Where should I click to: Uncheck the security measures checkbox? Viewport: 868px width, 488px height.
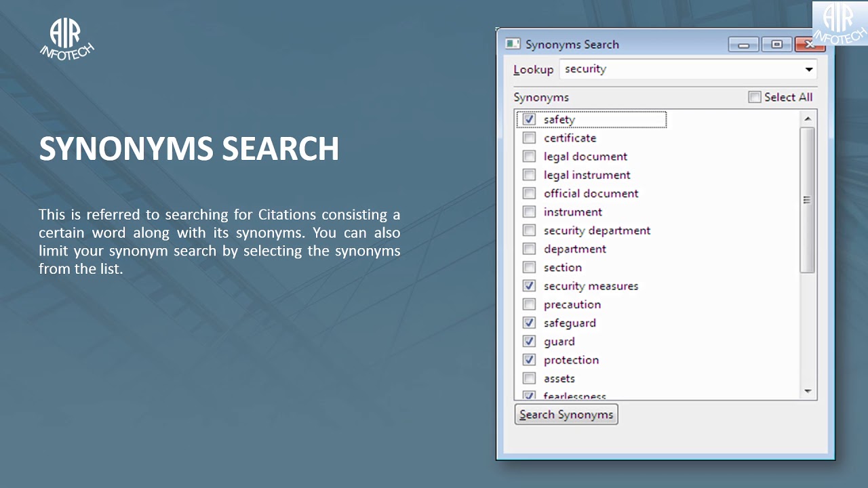click(x=529, y=286)
